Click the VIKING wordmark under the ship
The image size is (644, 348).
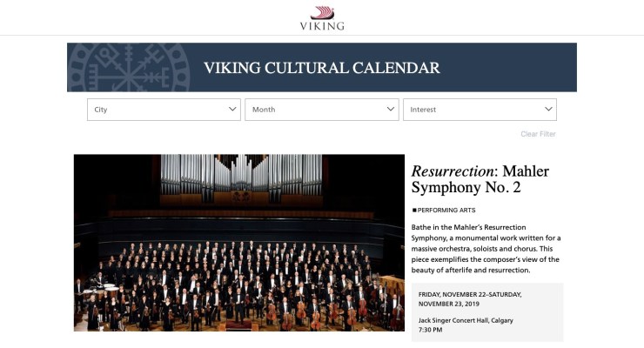tap(322, 26)
